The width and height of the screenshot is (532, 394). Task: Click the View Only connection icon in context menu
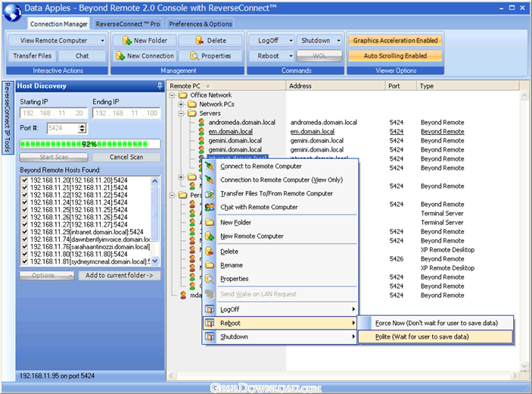(x=210, y=180)
